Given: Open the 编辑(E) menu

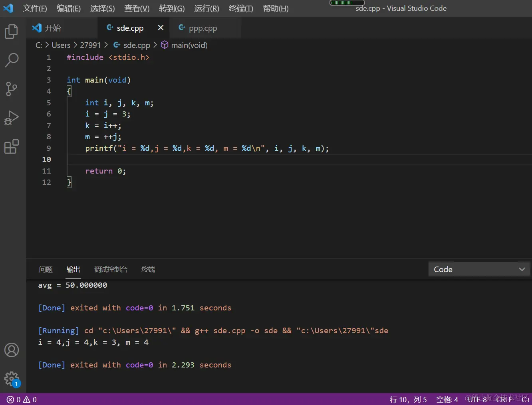Looking at the screenshot, I should pos(68,8).
